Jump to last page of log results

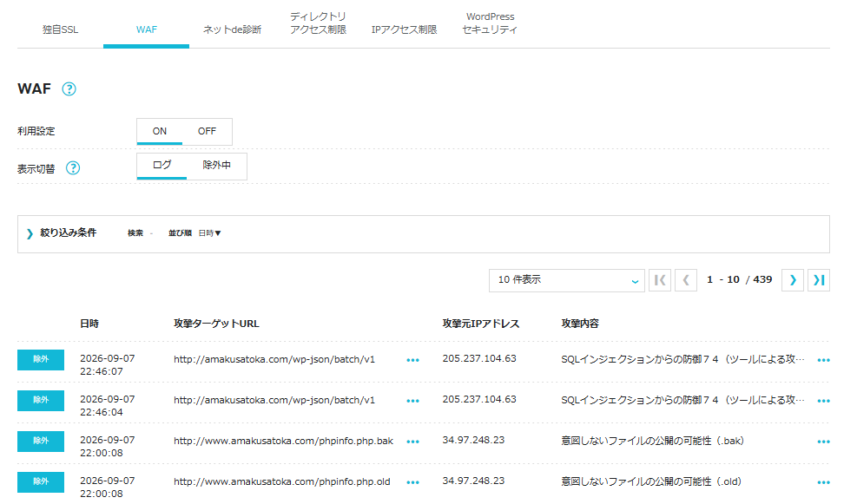(819, 280)
